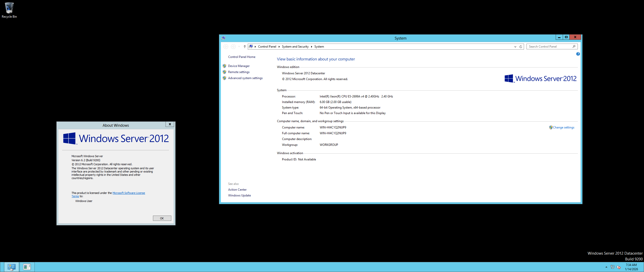Open the second pinned taskbar application icon
The width and height of the screenshot is (644, 272).
27,267
